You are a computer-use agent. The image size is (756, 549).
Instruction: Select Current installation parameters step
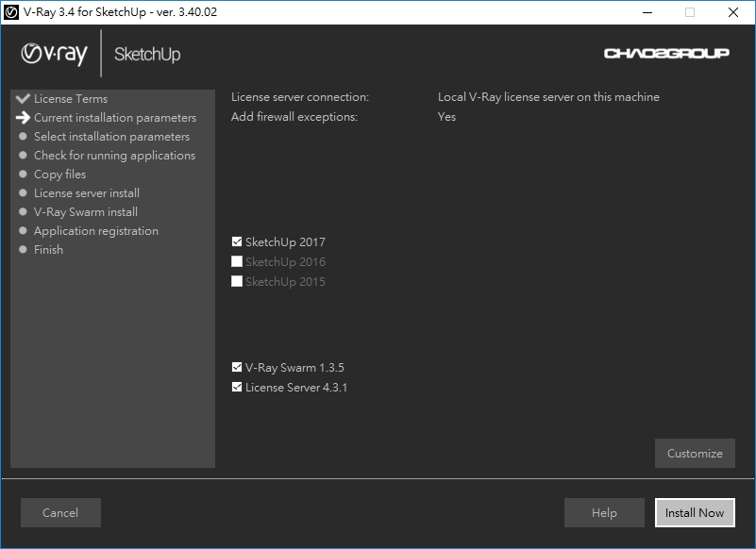[115, 118]
